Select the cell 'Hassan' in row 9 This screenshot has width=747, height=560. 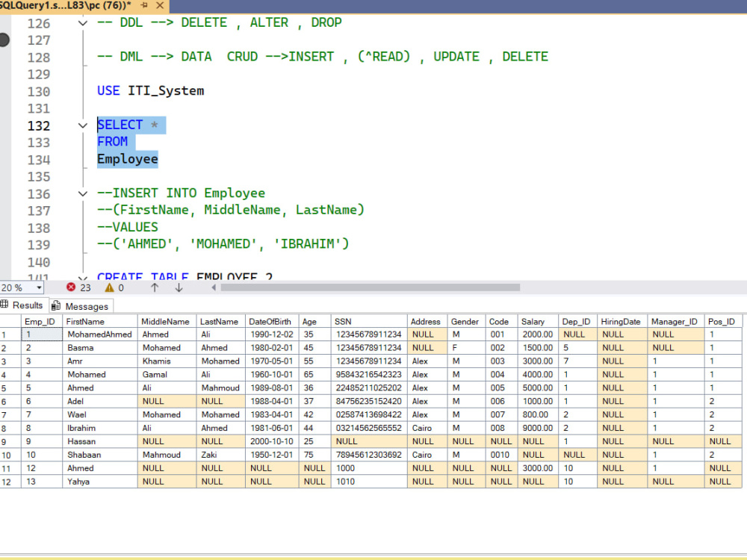(x=99, y=441)
